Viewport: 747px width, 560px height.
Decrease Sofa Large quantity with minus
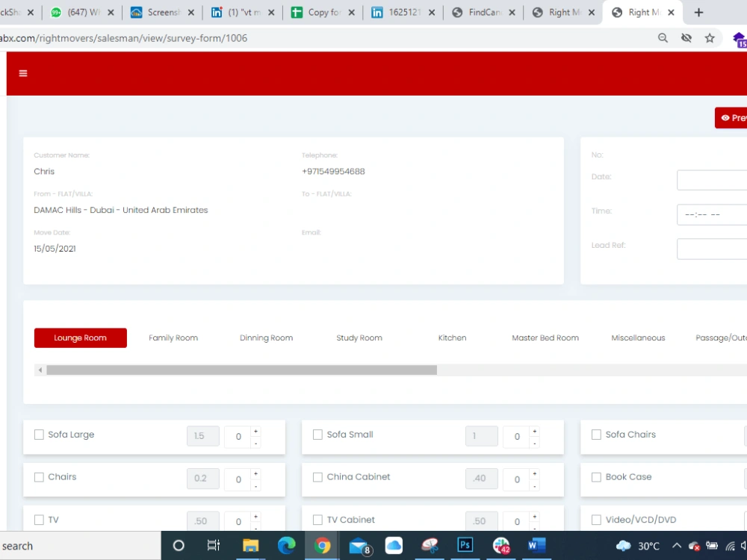coord(255,444)
